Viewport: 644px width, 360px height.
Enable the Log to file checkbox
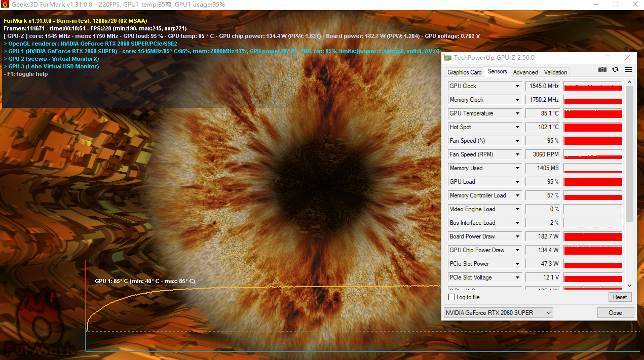coord(452,297)
